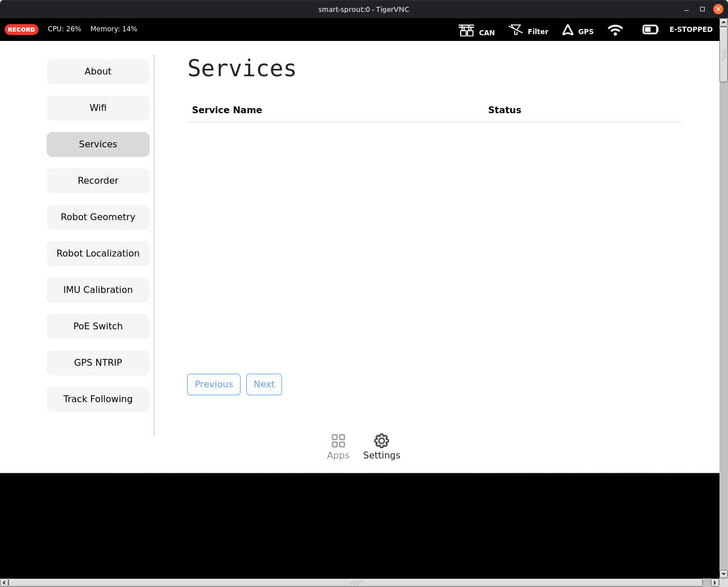Select IMU Calibration in sidebar
The height and width of the screenshot is (587, 728).
pyautogui.click(x=98, y=290)
